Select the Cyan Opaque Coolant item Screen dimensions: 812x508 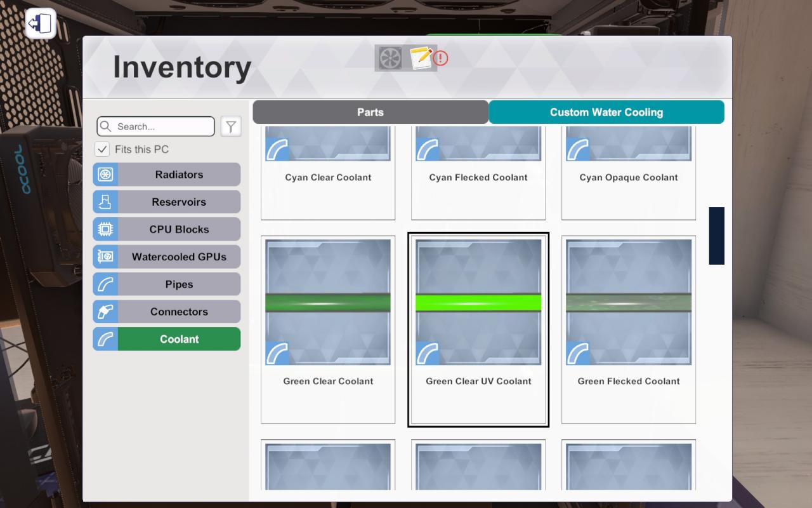629,171
